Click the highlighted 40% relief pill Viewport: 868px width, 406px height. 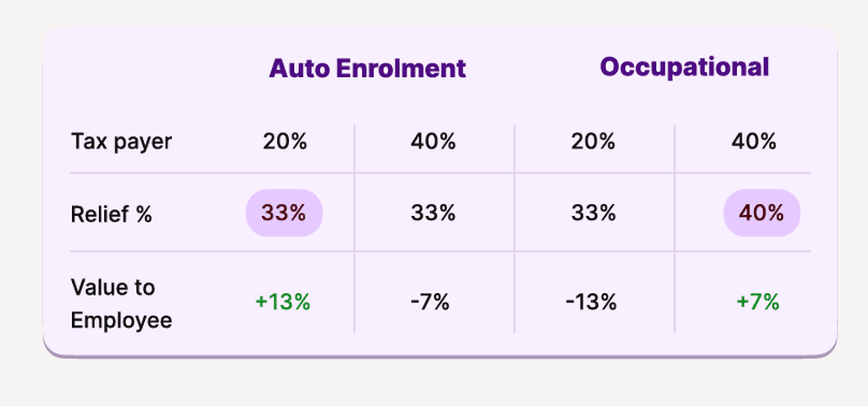pyautogui.click(x=762, y=213)
